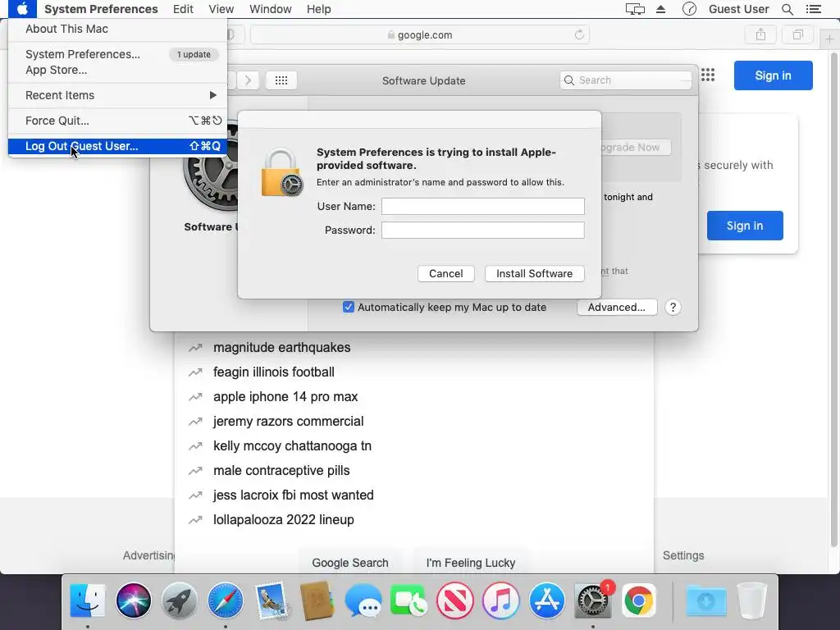Open Launchpad rocket icon in Dock
The height and width of the screenshot is (630, 840).
click(x=180, y=600)
